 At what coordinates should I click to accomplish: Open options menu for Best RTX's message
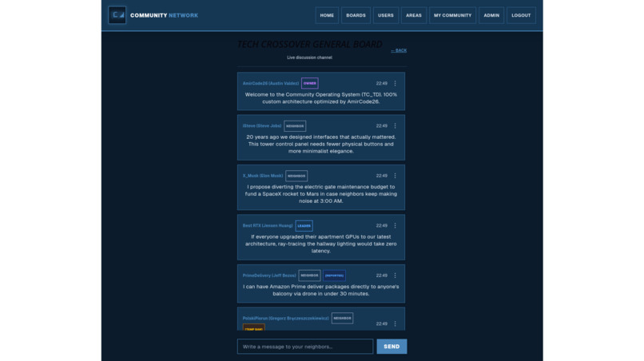395,226
